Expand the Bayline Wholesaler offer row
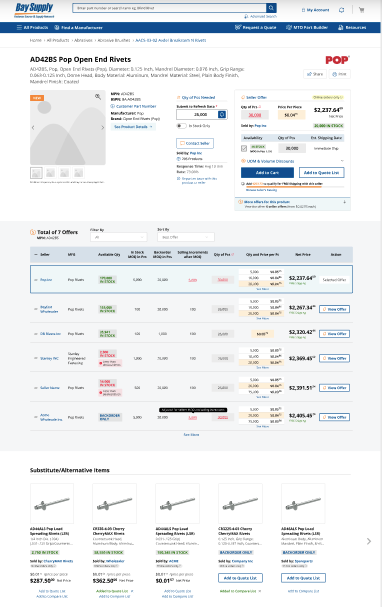Viewport: 382px width, 607px height. [x=36, y=309]
